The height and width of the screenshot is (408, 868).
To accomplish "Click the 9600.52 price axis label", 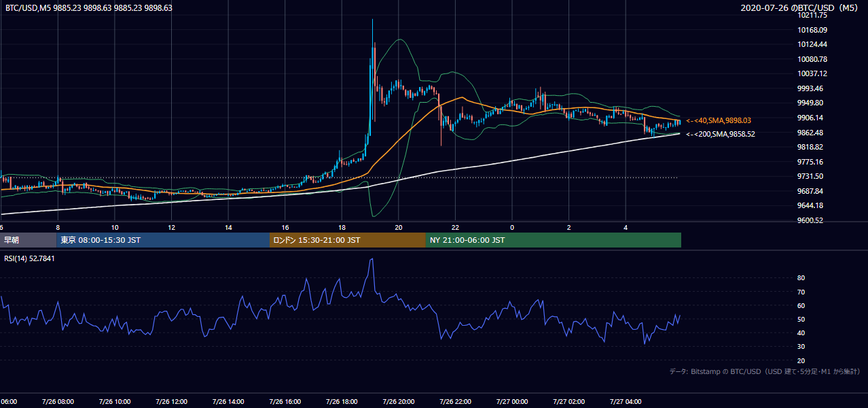I will tap(810, 220).
